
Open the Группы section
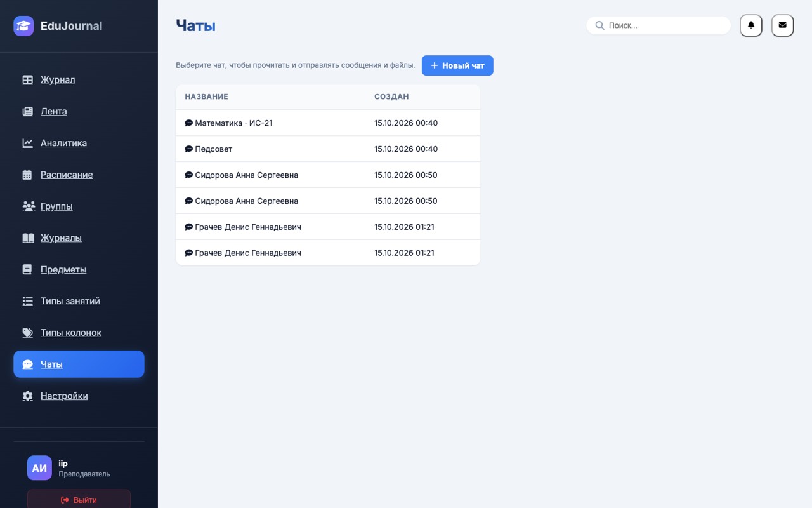(79, 206)
